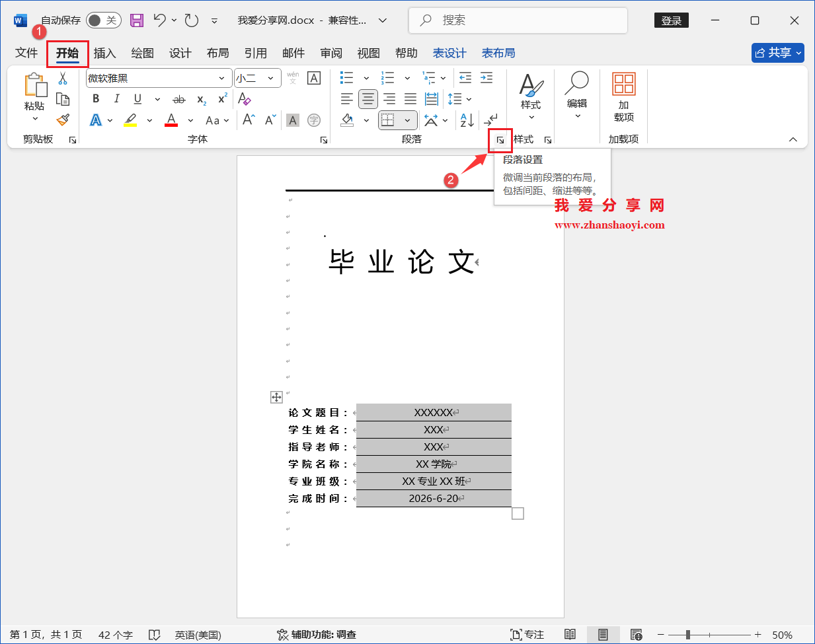This screenshot has width=815, height=644.
Task: Activate the Format Painter brush
Action: [x=63, y=120]
